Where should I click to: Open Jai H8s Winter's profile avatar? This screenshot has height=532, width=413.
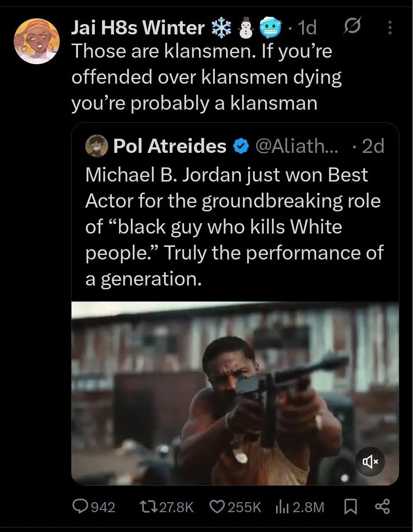click(x=37, y=41)
